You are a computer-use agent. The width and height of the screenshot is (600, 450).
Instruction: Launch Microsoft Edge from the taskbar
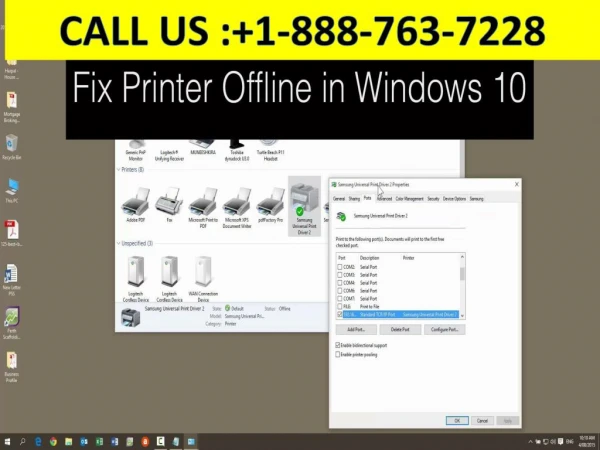(x=38, y=442)
